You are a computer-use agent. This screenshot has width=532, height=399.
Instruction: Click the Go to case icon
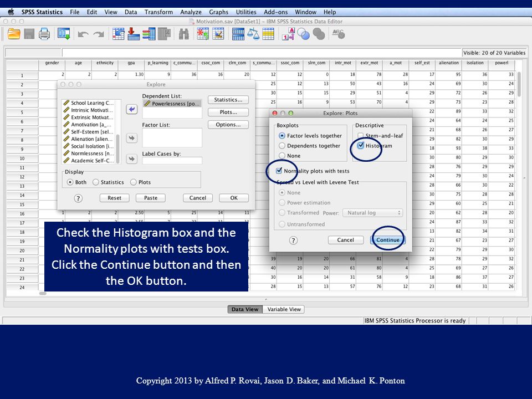pyautogui.click(x=119, y=34)
